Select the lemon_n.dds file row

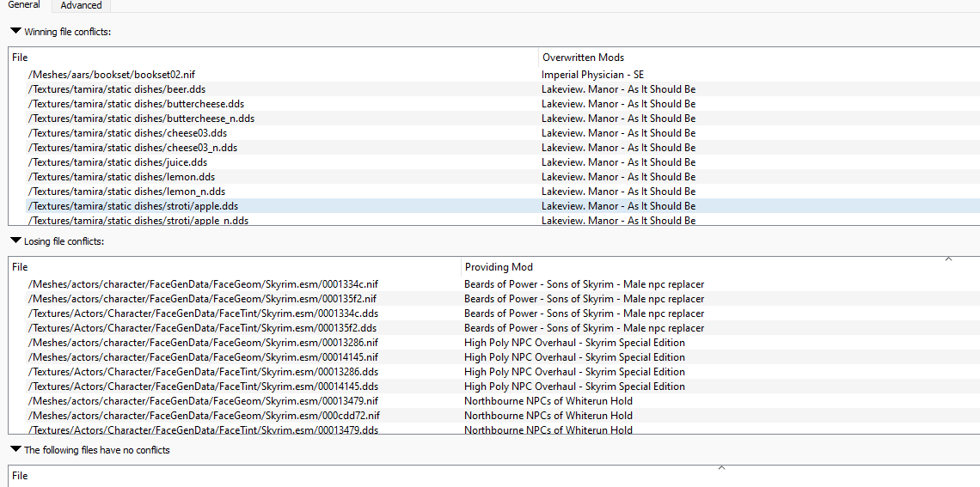point(126,191)
